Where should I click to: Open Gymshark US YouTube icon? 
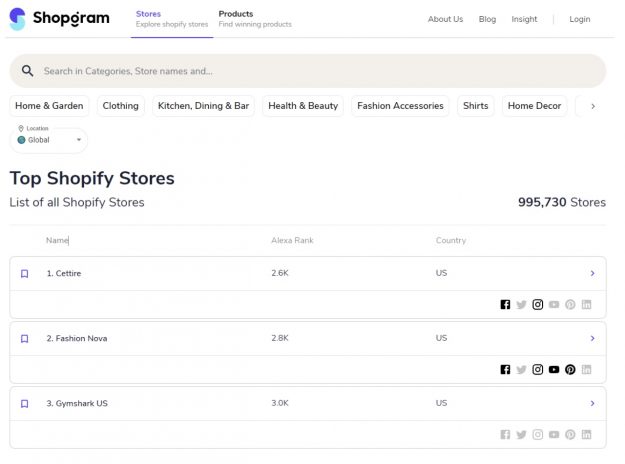[554, 435]
